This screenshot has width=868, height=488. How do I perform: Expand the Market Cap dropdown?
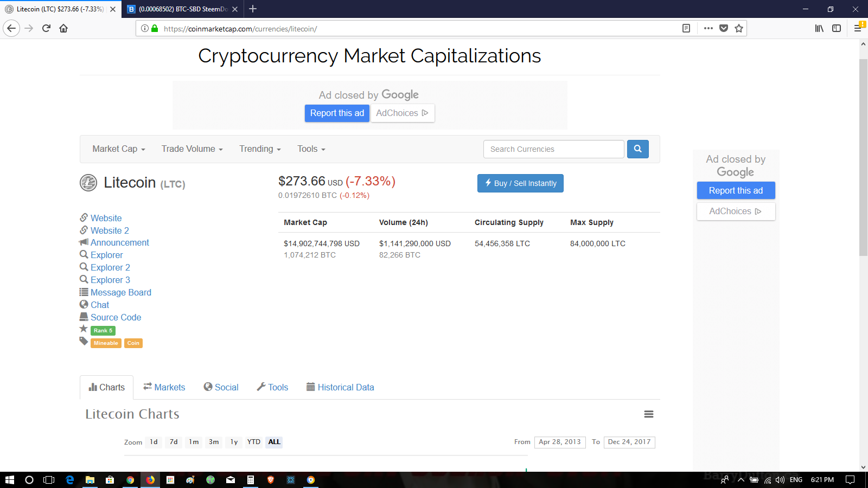click(x=119, y=149)
